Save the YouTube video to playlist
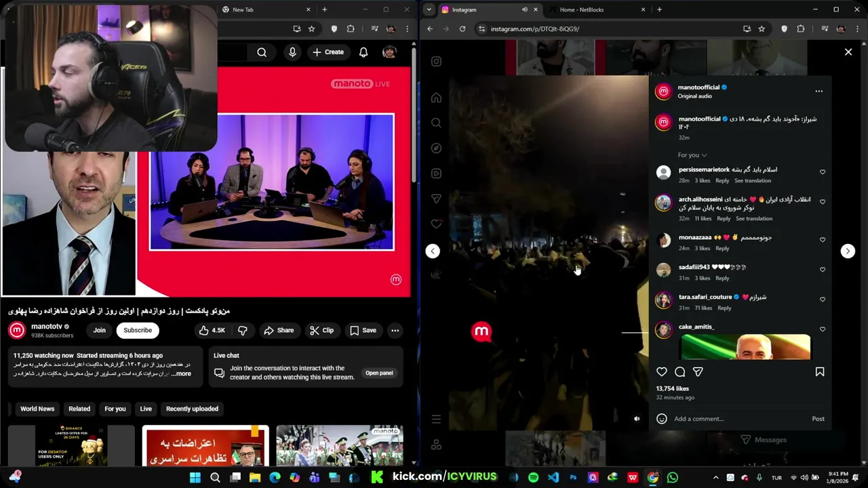The height and width of the screenshot is (488, 868). click(x=363, y=330)
